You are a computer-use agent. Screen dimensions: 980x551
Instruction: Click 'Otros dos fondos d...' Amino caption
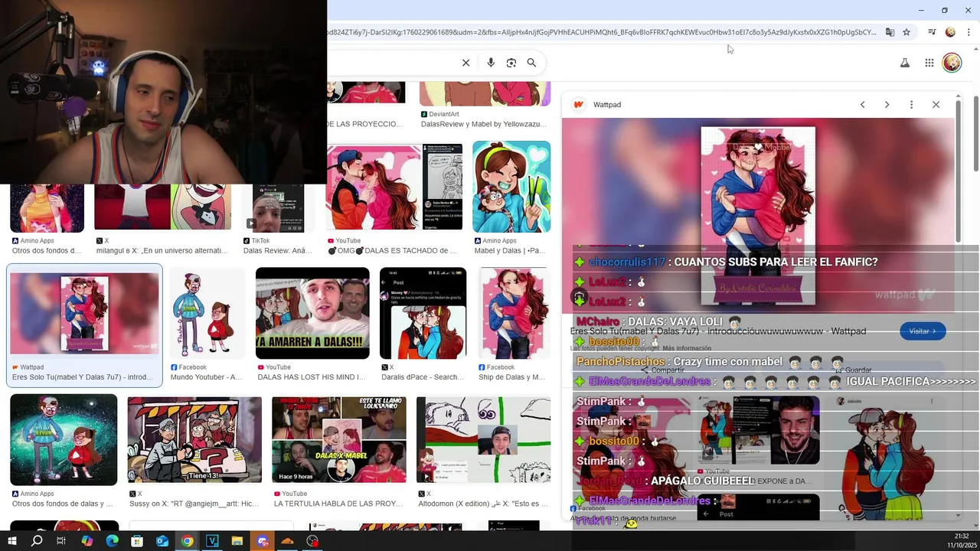pyautogui.click(x=46, y=251)
